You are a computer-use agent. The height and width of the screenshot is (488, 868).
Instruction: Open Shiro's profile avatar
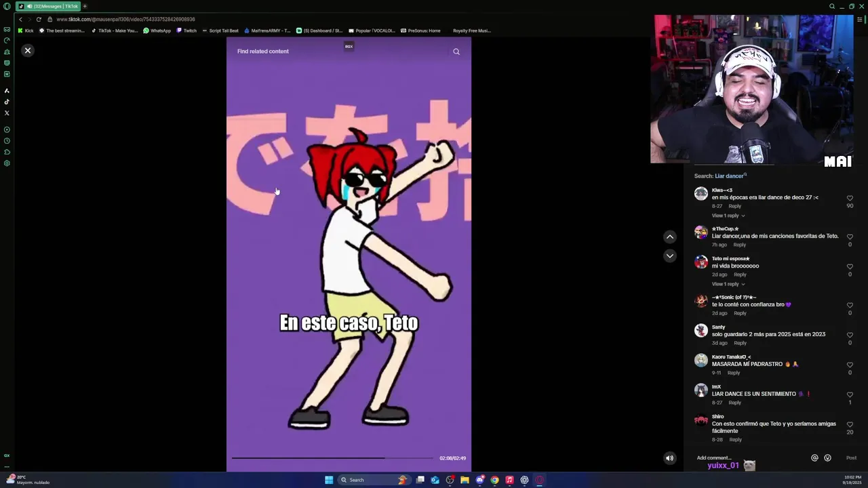pyautogui.click(x=701, y=420)
